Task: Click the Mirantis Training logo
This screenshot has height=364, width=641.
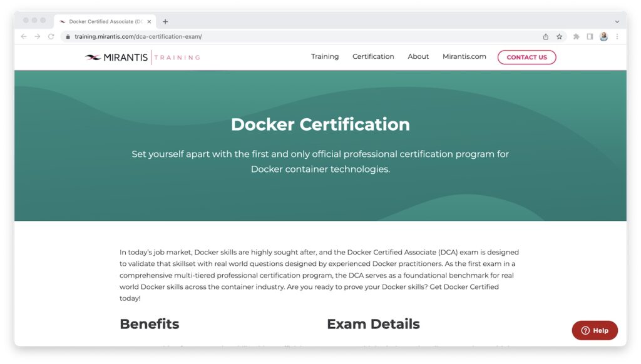Action: click(142, 57)
